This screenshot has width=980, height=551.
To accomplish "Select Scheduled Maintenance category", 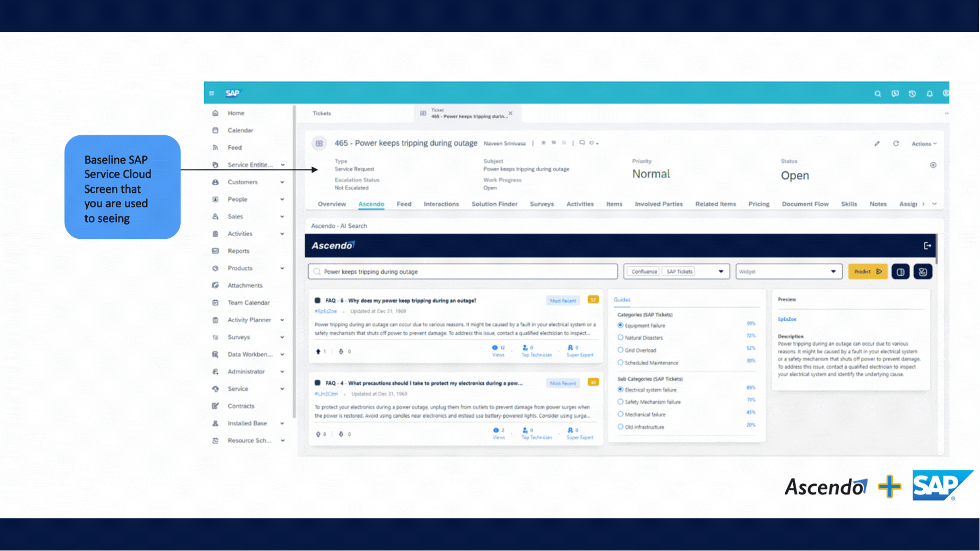I will [620, 363].
